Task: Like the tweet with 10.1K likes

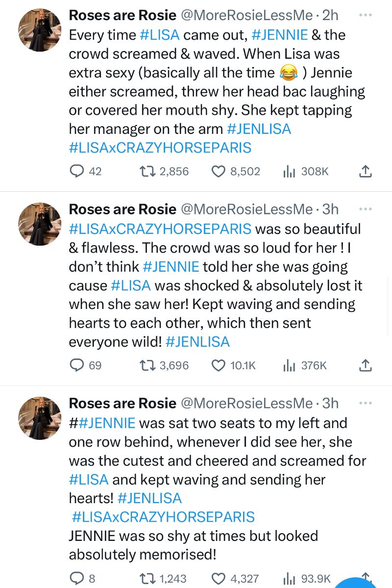Action: click(218, 365)
